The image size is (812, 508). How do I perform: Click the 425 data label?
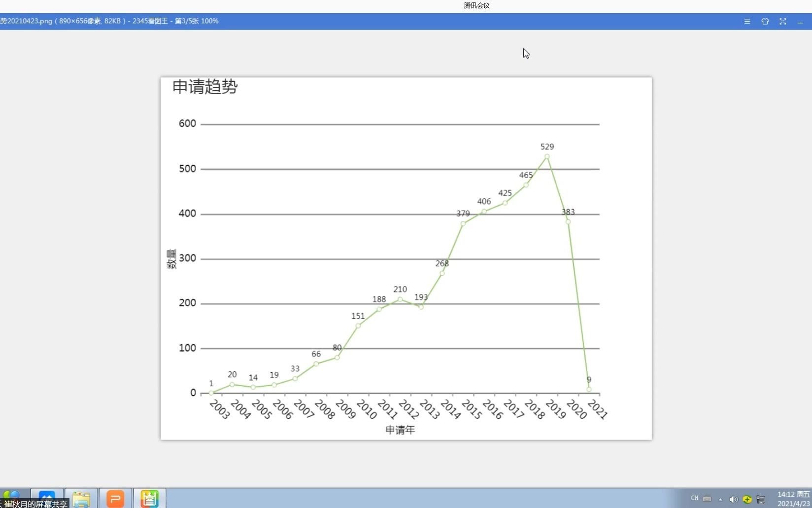coord(505,193)
